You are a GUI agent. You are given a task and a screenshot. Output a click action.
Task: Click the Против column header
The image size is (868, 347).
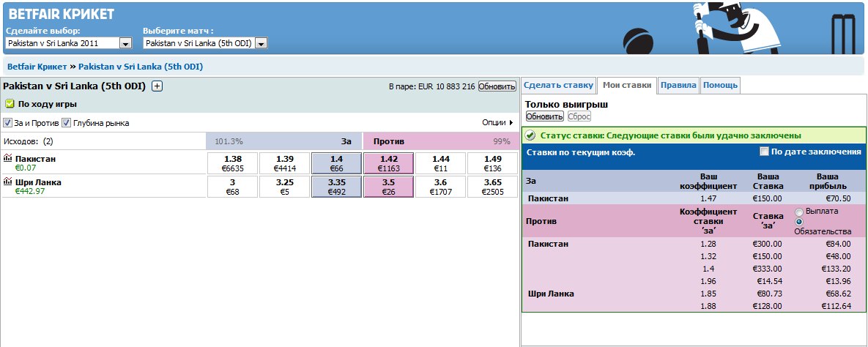point(388,141)
